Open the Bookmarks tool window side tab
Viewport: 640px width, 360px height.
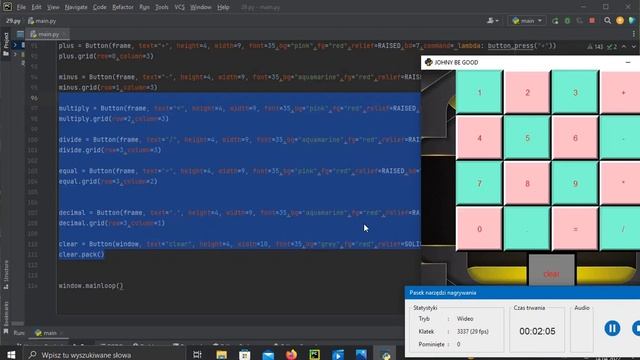6,318
